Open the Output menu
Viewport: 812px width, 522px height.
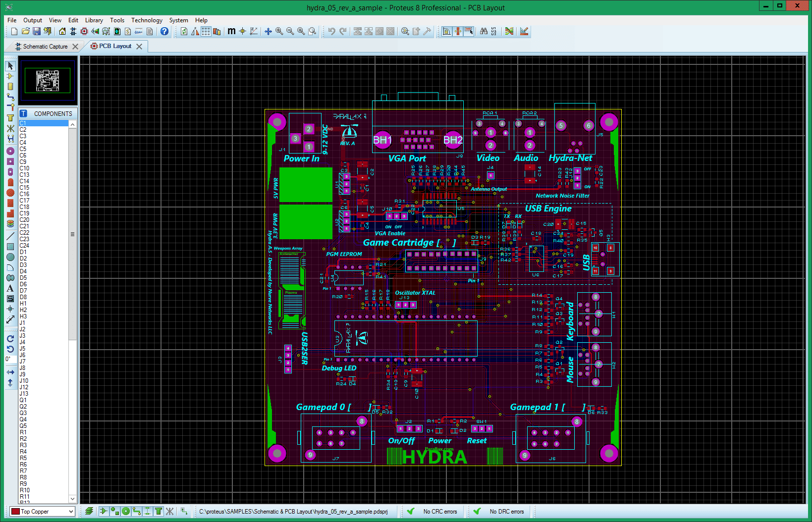[x=33, y=20]
